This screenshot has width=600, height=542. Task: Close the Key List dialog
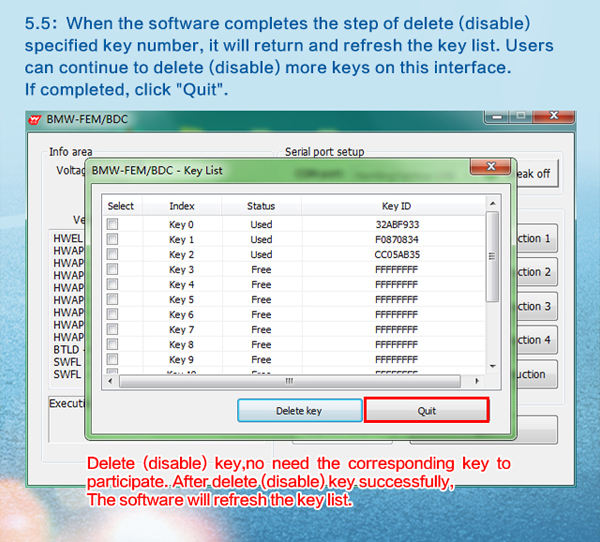coord(491,167)
